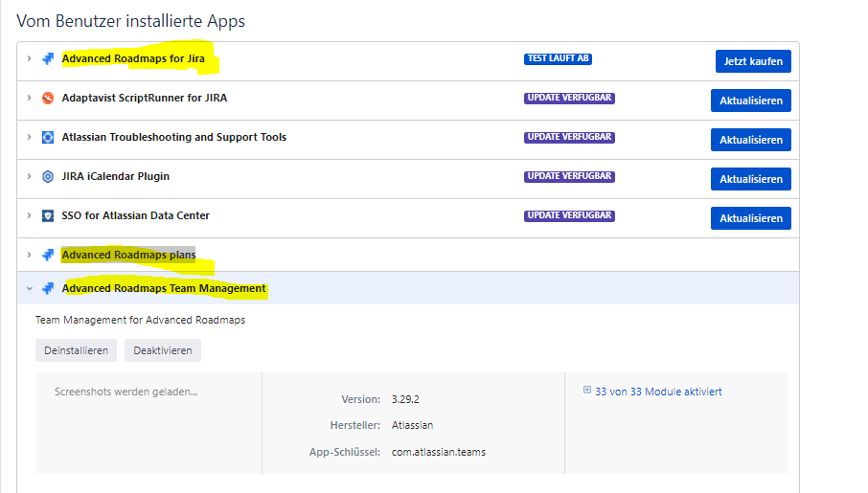Select SSO for Atlassian Data Center title
The height and width of the screenshot is (493, 868).
click(x=136, y=215)
